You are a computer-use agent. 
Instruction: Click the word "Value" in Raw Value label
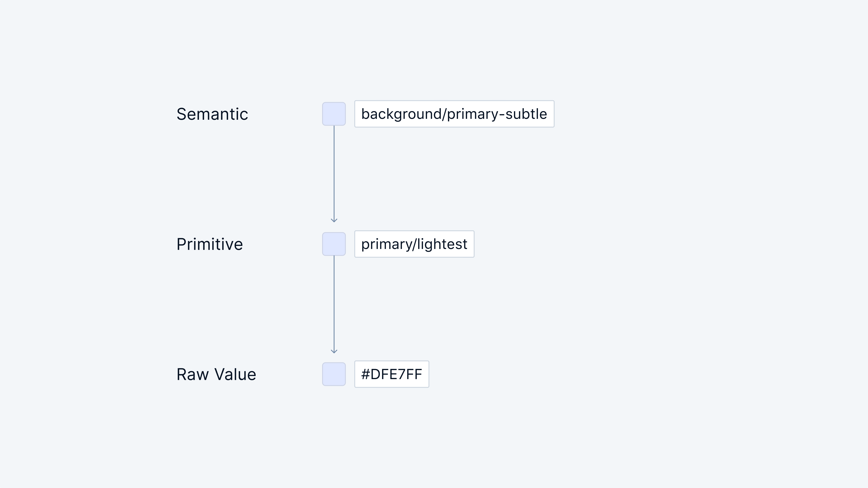coord(235,374)
